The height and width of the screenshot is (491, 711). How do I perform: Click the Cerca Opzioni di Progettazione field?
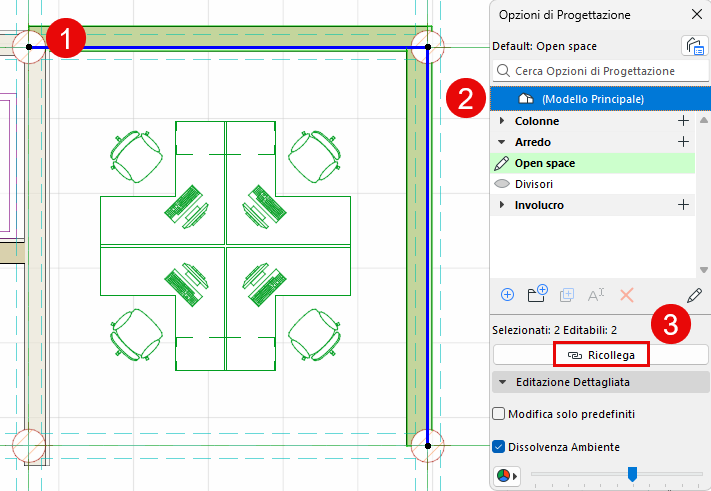(601, 71)
